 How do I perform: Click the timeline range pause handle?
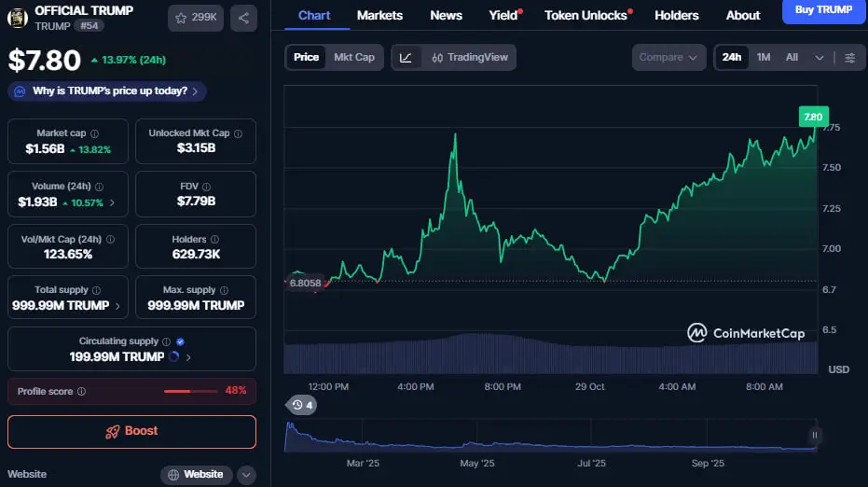point(815,435)
